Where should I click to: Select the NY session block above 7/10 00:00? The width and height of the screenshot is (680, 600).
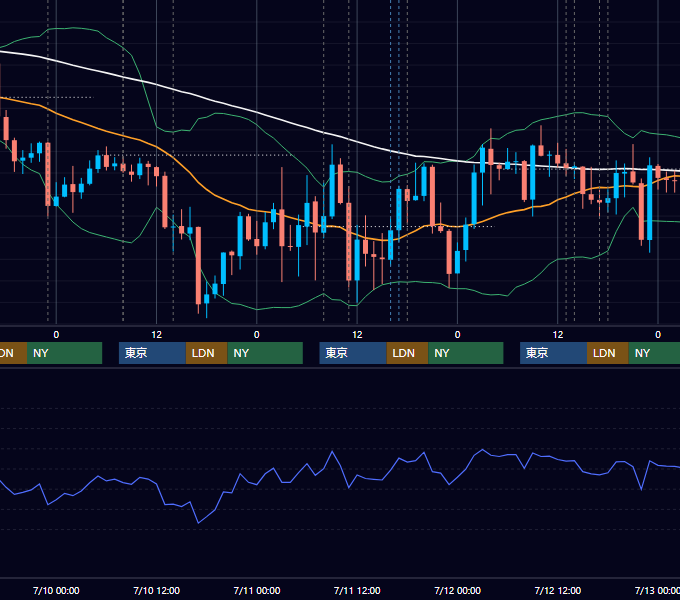tap(64, 353)
